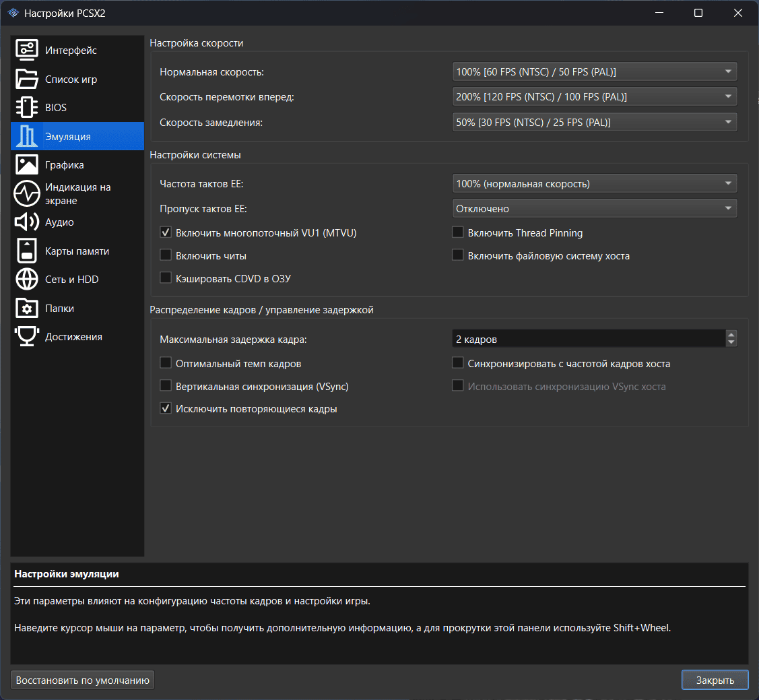The image size is (759, 700).
Task: Select the Аудио speaker icon
Action: click(27, 222)
